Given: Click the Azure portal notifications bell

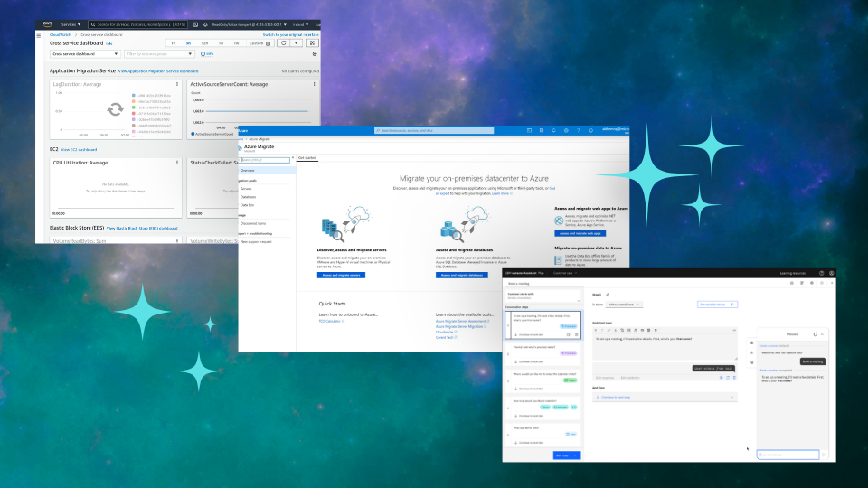Looking at the screenshot, I should coord(552,130).
